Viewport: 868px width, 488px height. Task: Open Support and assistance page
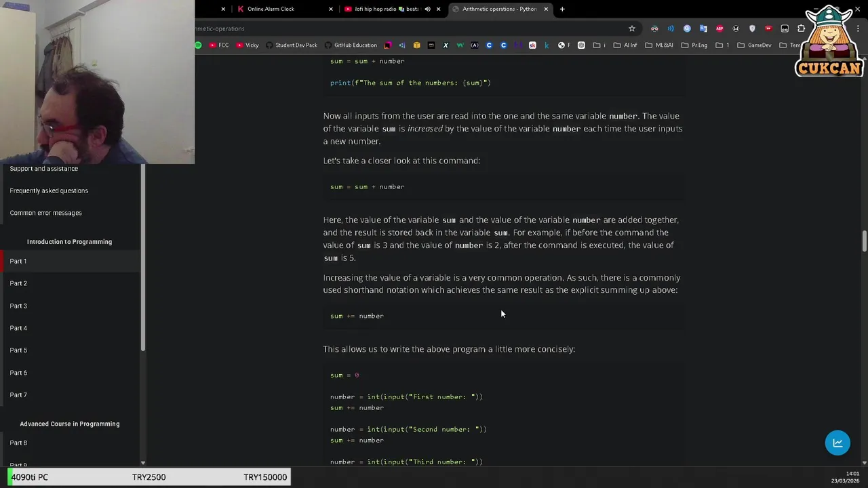pos(44,168)
